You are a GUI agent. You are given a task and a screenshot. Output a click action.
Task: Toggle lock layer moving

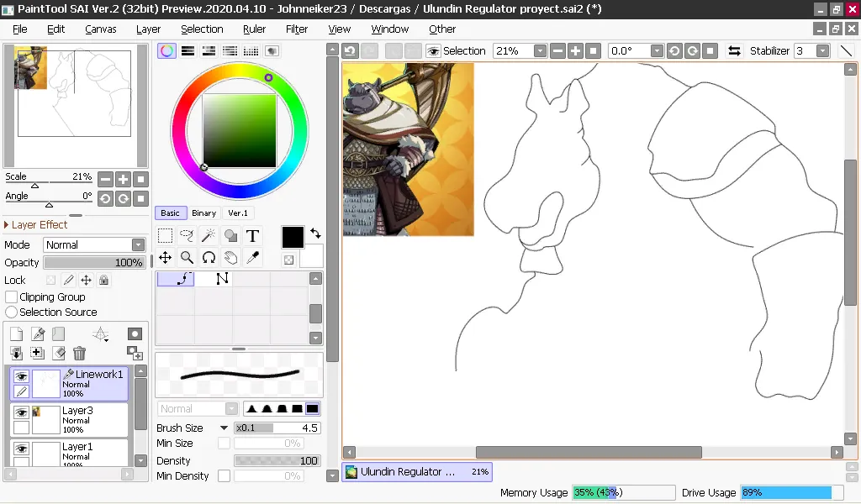point(87,281)
